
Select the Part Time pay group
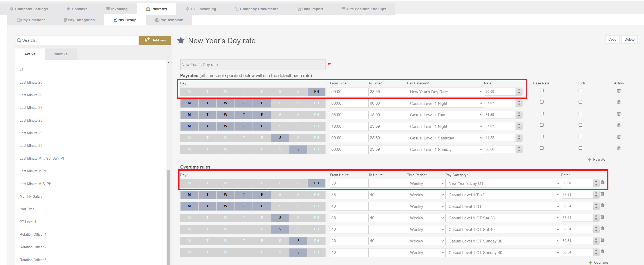click(27, 209)
